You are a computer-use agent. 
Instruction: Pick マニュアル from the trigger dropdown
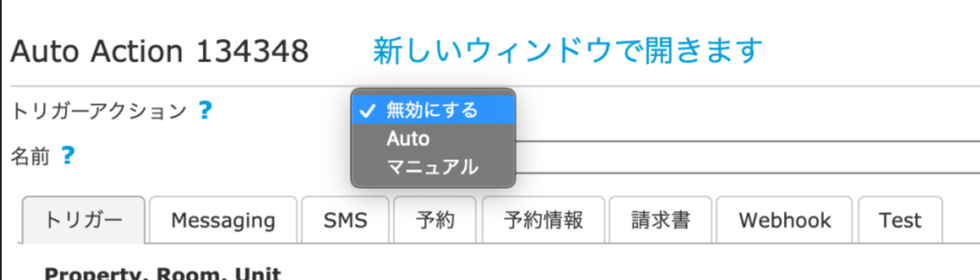pos(432,167)
